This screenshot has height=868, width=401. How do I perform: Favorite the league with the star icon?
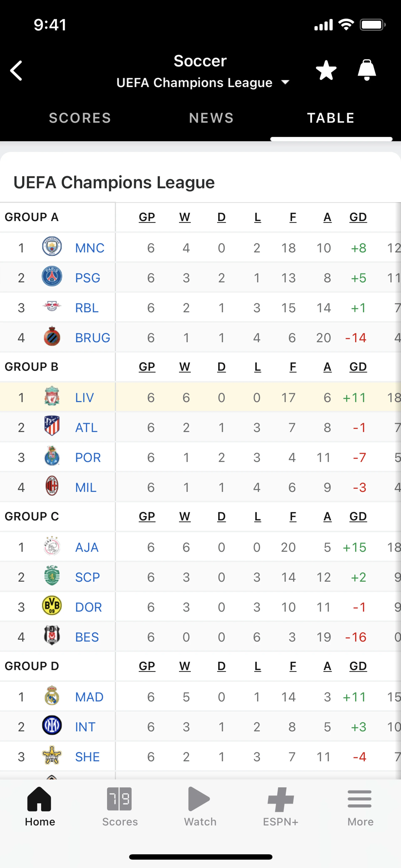[326, 70]
